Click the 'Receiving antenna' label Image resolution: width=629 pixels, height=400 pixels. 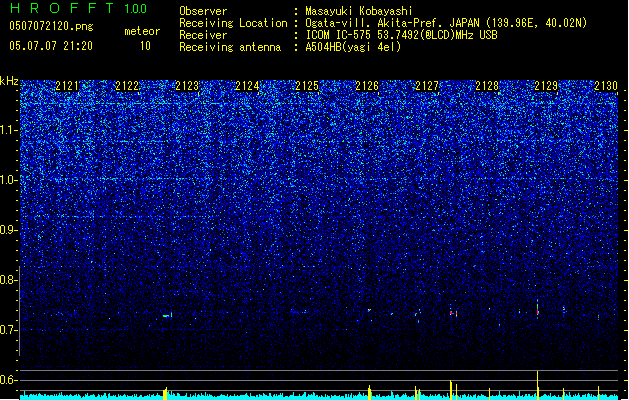pos(230,47)
